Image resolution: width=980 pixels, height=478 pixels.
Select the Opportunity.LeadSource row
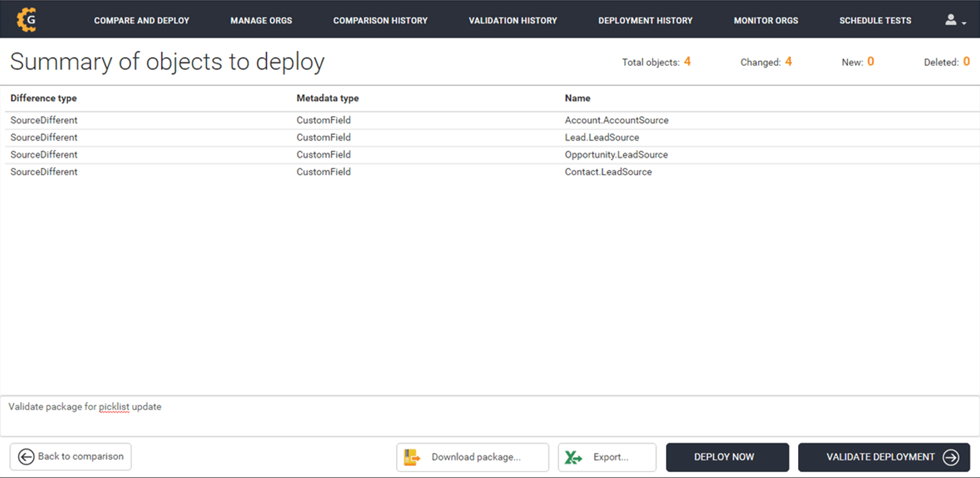point(616,154)
